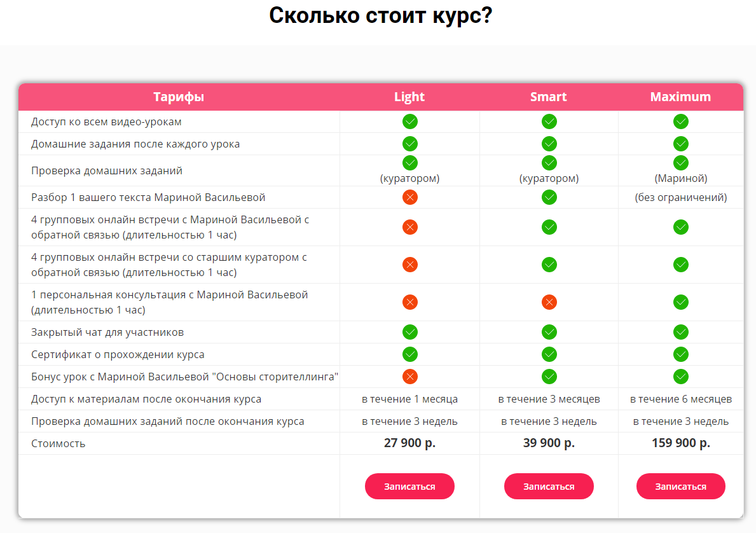Click Записаться under the Maximum tariff
This screenshot has width=756, height=533.
point(681,486)
